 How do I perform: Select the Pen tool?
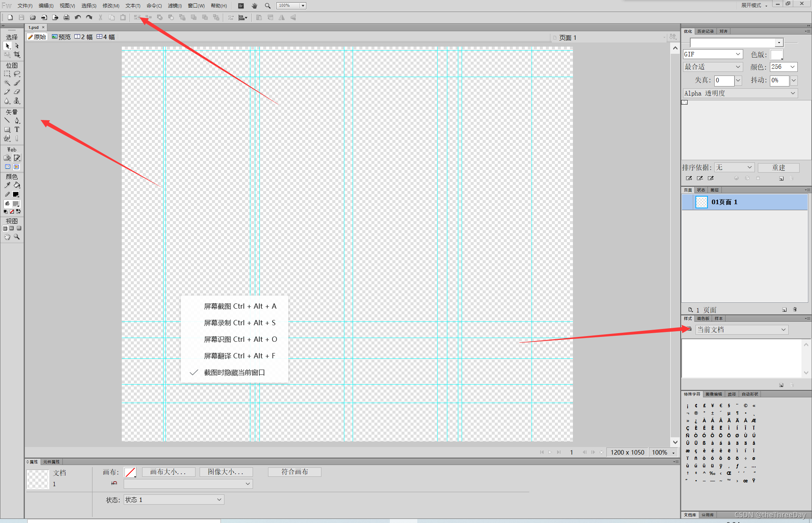17,121
